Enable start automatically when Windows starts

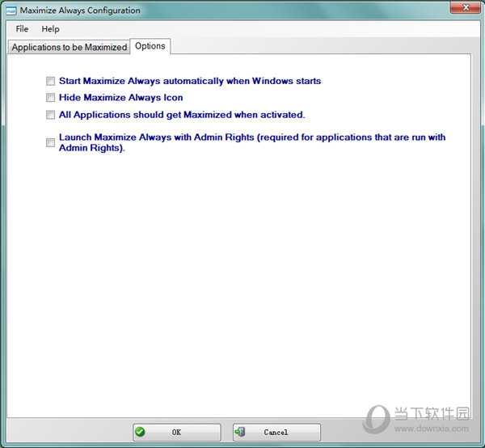point(50,81)
